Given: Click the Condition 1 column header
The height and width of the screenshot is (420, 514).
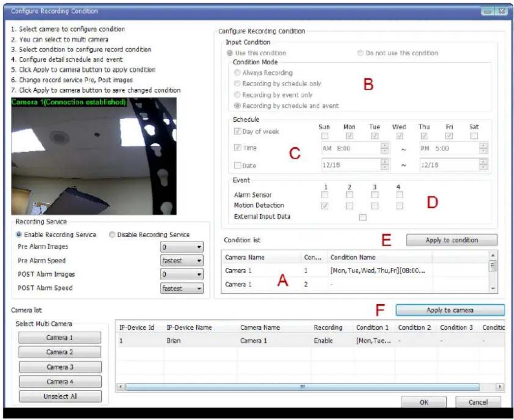Looking at the screenshot, I should point(374,327).
